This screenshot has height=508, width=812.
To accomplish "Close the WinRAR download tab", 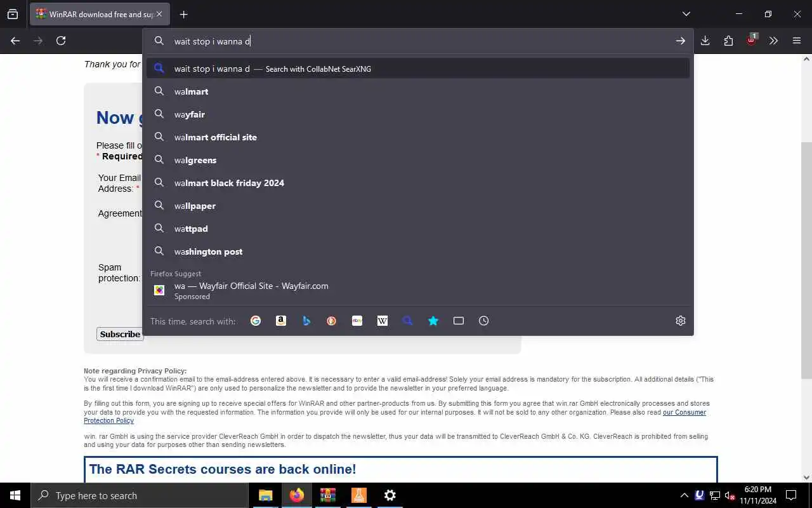I will (x=159, y=14).
